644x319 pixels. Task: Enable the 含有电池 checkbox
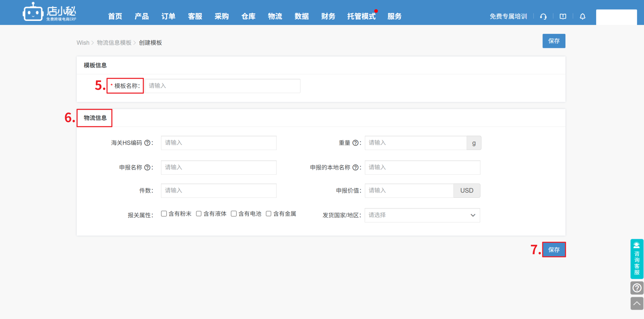click(x=234, y=214)
